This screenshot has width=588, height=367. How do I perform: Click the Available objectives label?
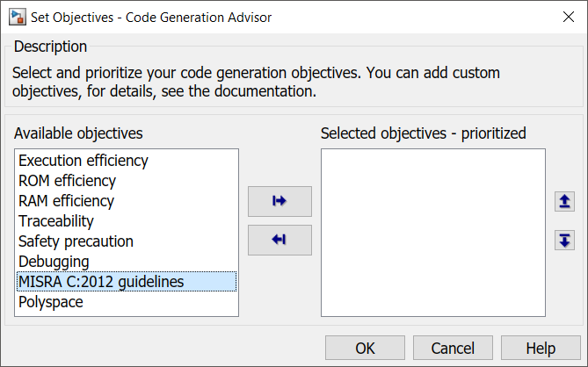(x=78, y=133)
